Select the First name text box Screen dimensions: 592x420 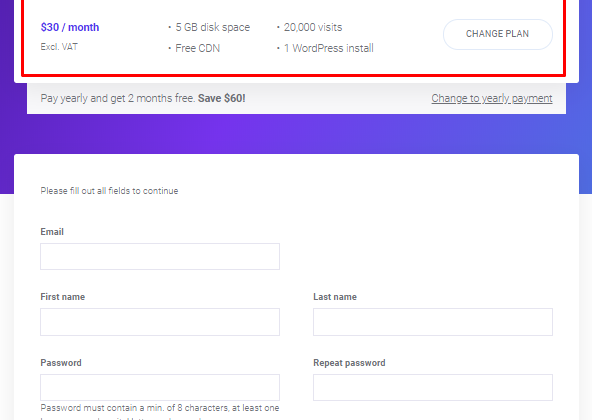pyautogui.click(x=160, y=322)
